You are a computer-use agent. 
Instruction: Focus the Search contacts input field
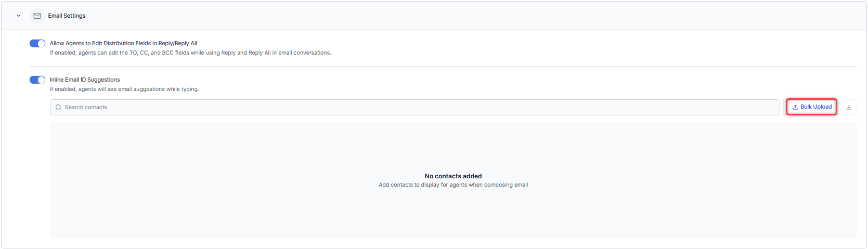pos(416,107)
